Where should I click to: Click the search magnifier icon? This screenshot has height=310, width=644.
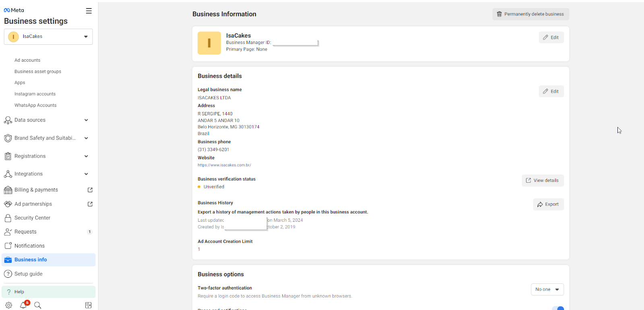click(x=38, y=305)
